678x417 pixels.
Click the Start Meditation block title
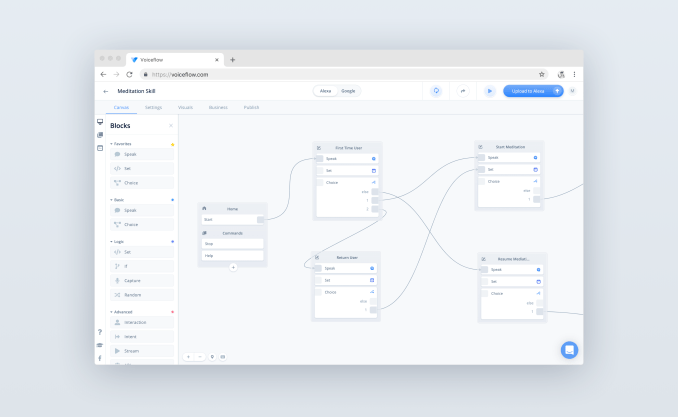(510, 147)
